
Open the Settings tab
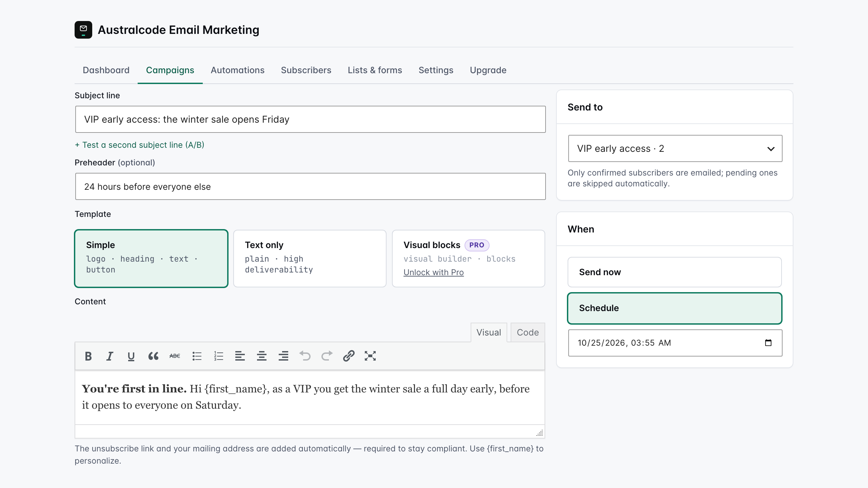[436, 70]
